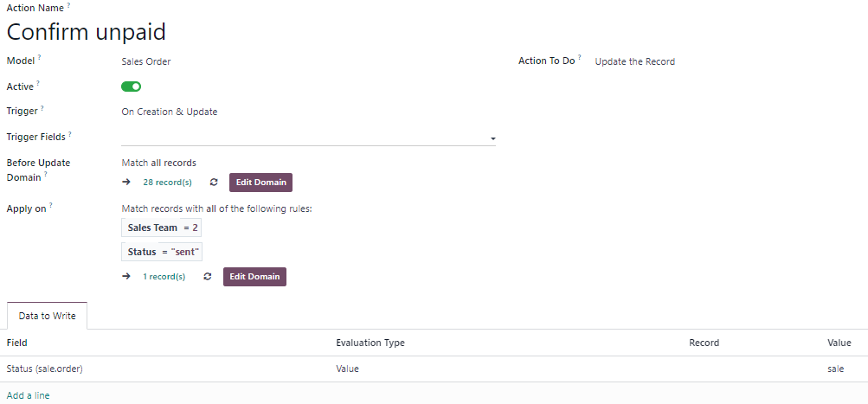Open the Action To Do selection field
Screen dimensions: 868x404
pyautogui.click(x=635, y=61)
